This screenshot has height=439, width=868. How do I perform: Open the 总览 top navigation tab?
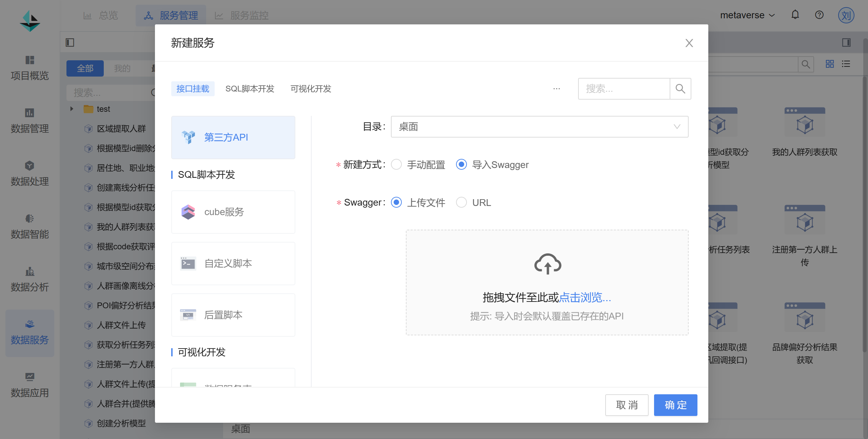(101, 15)
